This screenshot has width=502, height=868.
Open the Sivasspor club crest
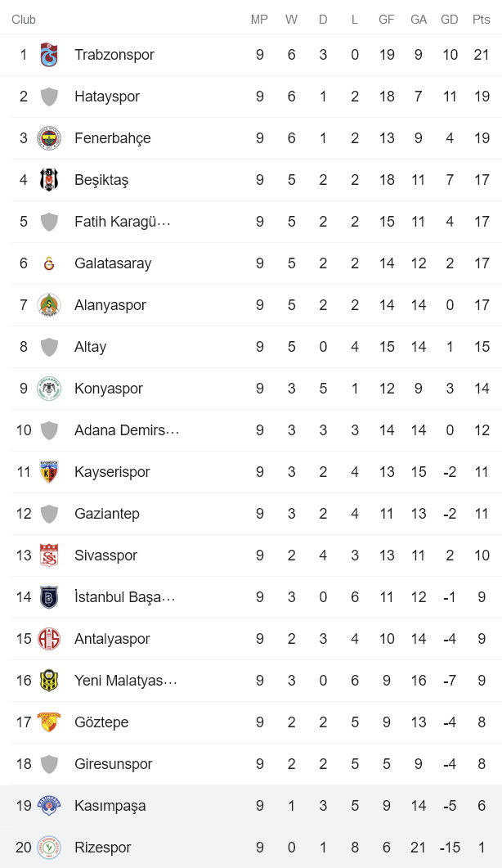(x=50, y=555)
